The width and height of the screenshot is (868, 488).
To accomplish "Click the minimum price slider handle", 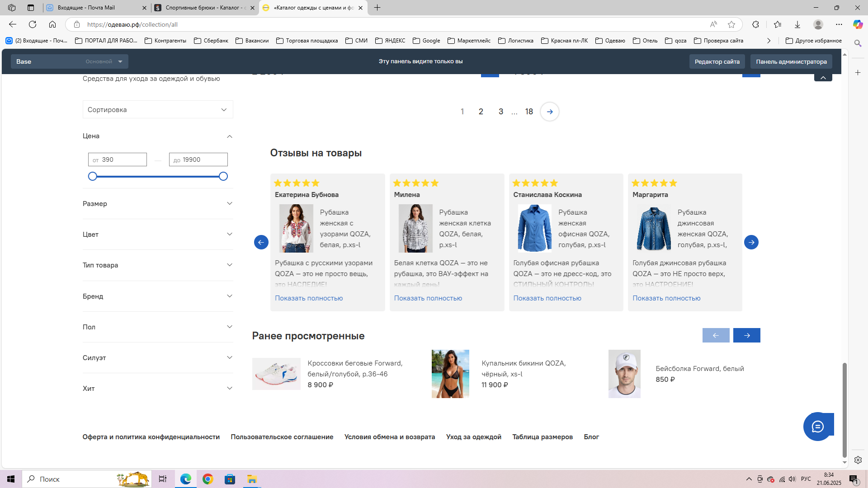I will [x=93, y=176].
